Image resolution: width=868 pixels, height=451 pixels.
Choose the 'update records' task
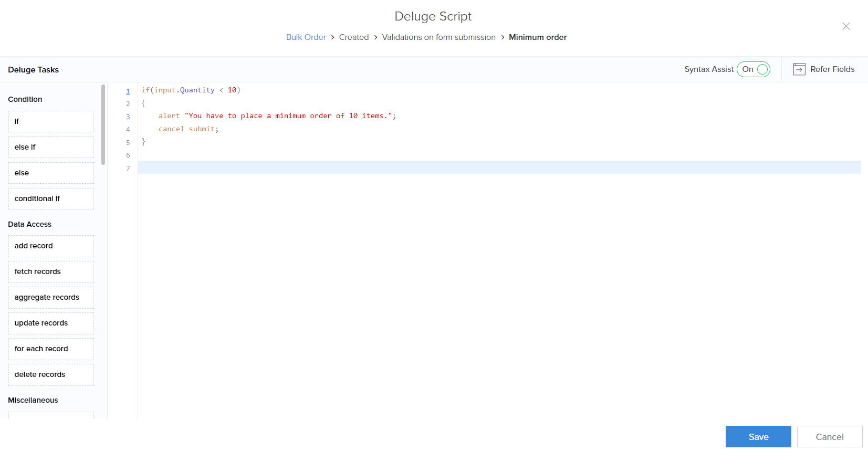click(51, 323)
